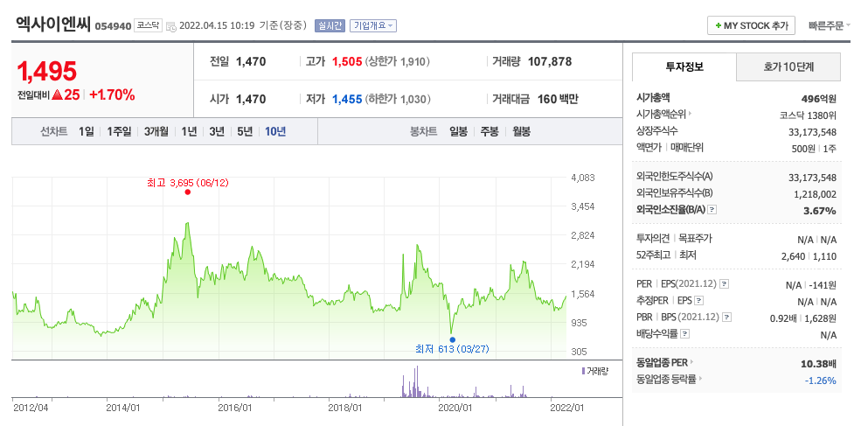
Task: Open help icon next to 추정PER EPS
Action: [x=699, y=301]
